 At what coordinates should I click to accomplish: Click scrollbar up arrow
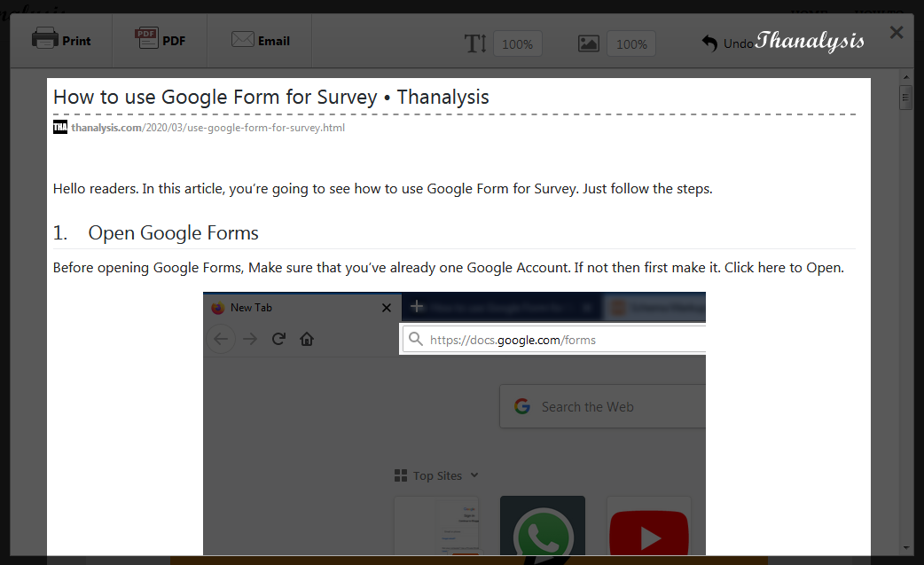coord(905,77)
